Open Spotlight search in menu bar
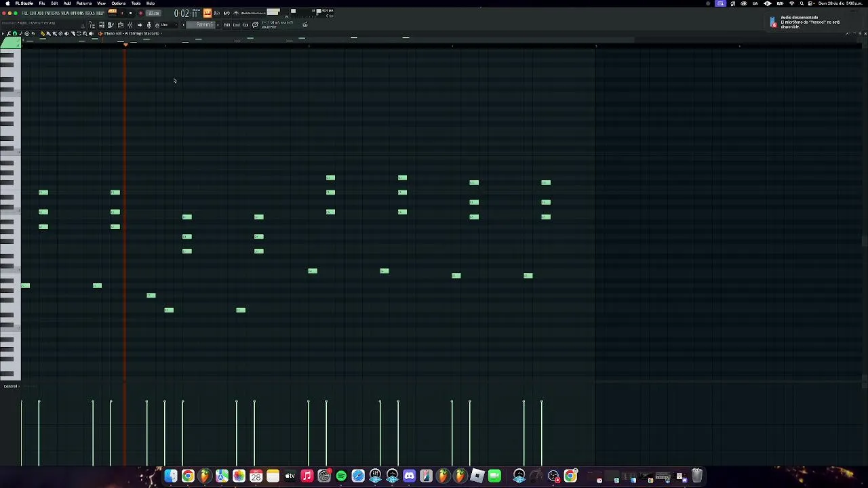Screen dimensions: 868x488 click(802, 3)
